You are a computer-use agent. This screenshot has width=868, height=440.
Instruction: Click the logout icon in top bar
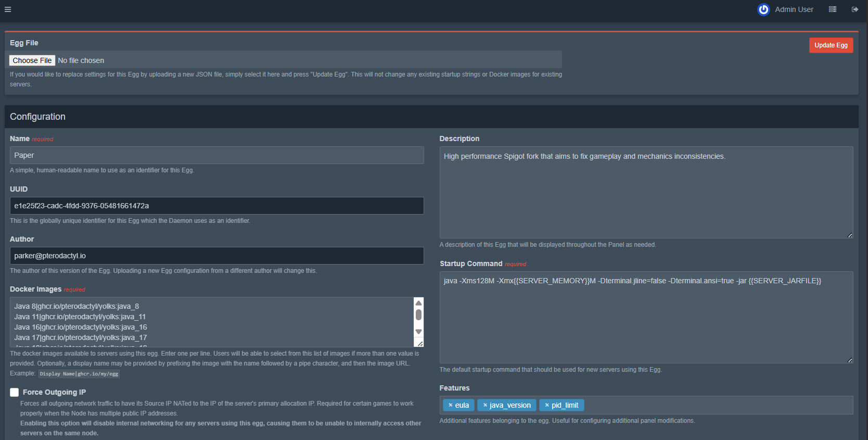(854, 9)
